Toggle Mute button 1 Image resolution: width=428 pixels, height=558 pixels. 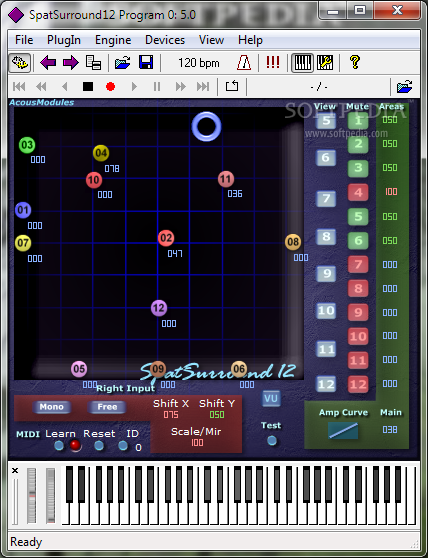click(358, 121)
